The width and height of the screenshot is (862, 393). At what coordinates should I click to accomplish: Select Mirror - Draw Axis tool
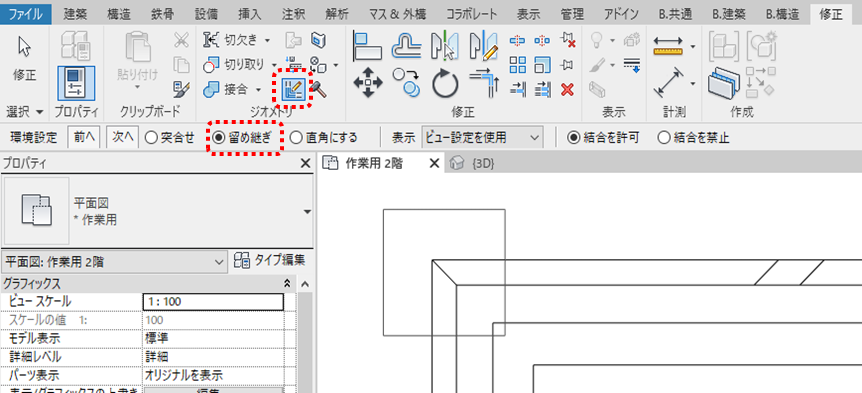tap(484, 45)
